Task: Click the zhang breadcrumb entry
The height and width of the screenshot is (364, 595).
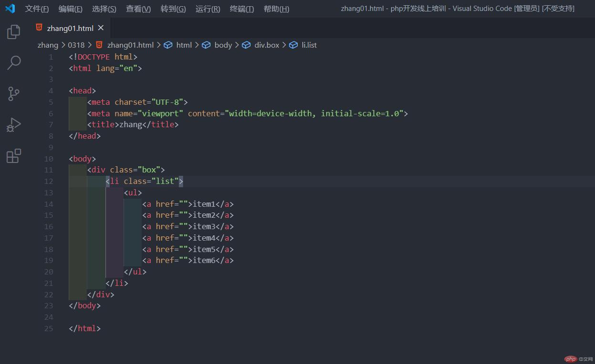Action: tap(48, 45)
